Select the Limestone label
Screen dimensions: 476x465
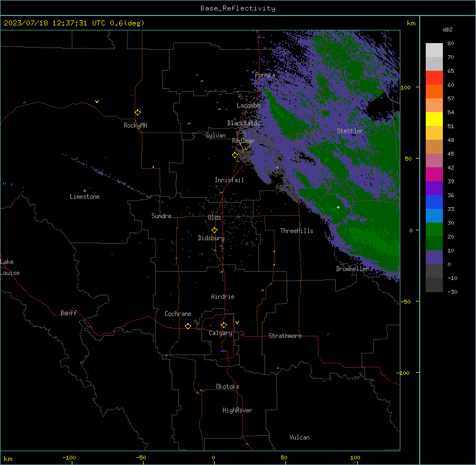point(84,197)
